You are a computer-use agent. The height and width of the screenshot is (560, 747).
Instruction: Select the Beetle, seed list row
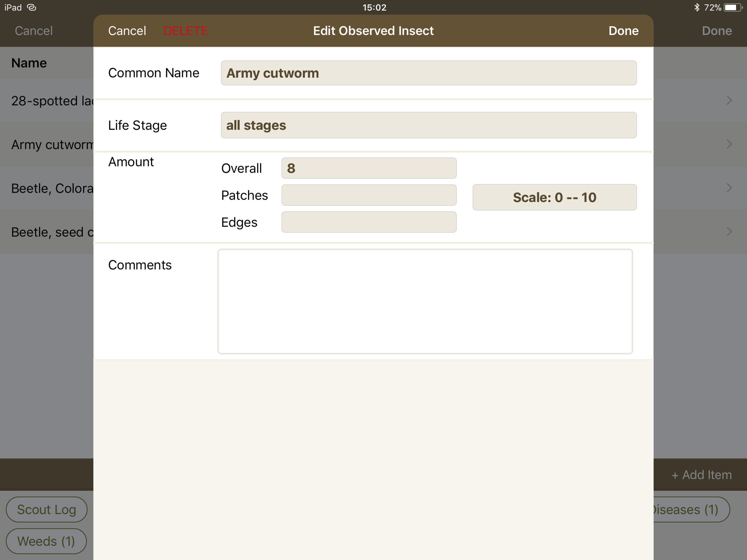(x=46, y=232)
